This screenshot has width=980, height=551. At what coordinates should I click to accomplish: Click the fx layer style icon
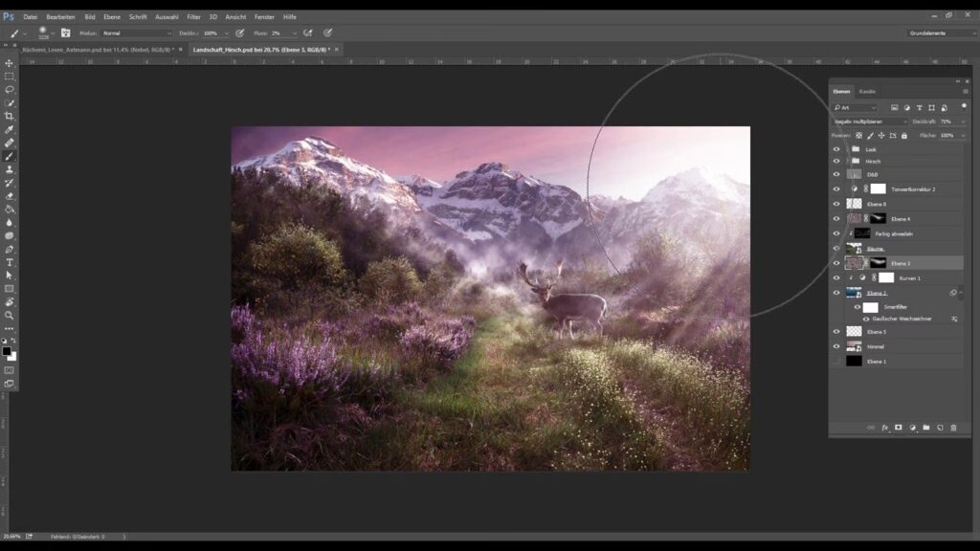click(885, 428)
